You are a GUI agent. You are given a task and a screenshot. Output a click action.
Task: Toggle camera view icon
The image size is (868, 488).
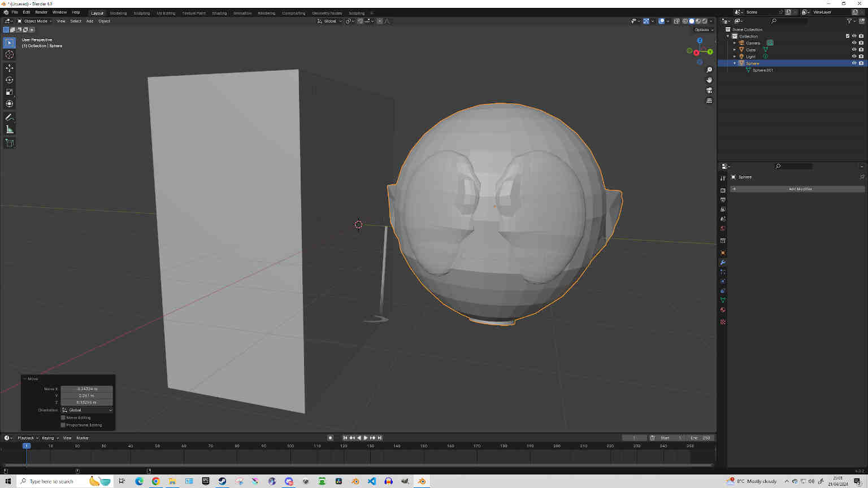(x=709, y=90)
